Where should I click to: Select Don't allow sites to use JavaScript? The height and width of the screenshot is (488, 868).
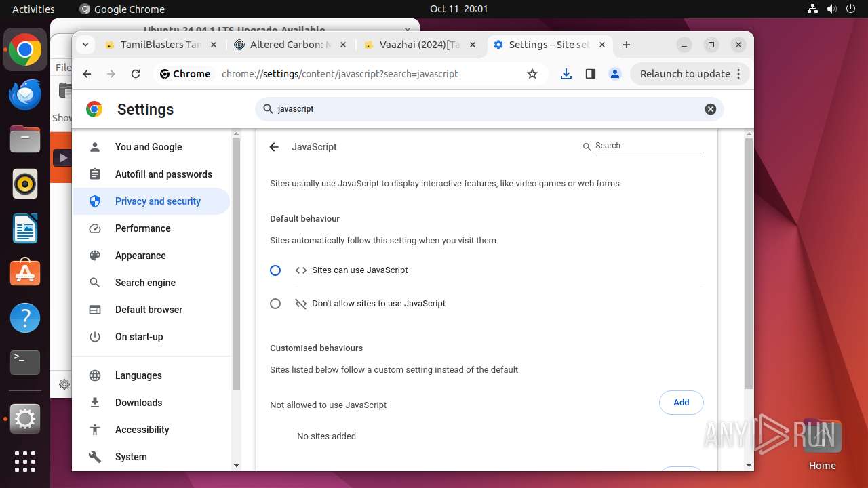[x=275, y=304]
